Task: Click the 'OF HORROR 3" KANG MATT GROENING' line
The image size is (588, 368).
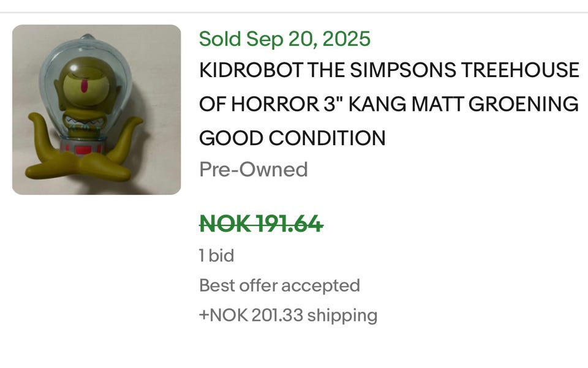Action: tap(388, 104)
